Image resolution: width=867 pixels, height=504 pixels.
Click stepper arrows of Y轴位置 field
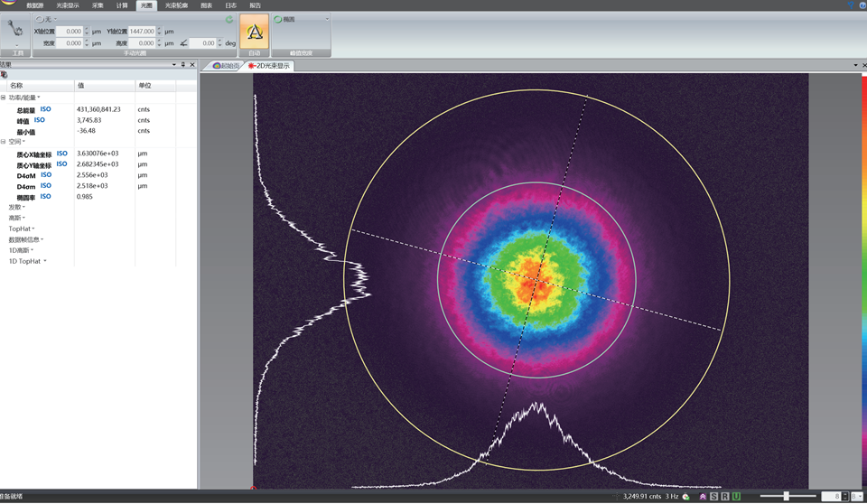(159, 32)
